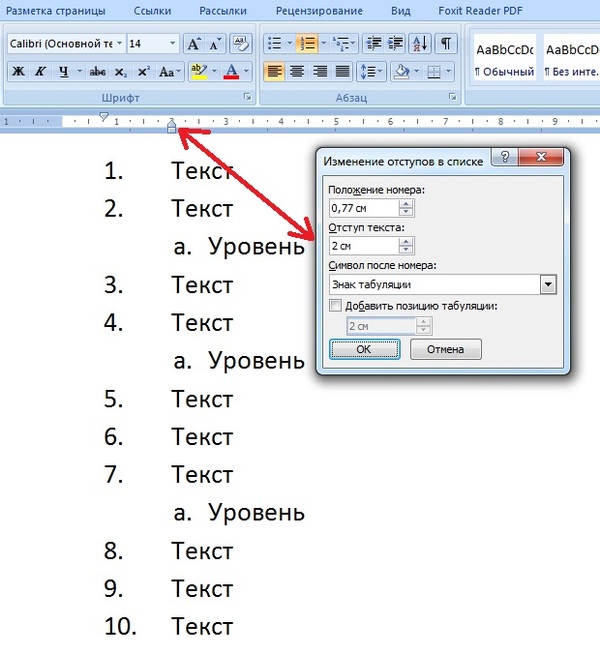
Task: Click the text highlight color button
Action: (198, 72)
